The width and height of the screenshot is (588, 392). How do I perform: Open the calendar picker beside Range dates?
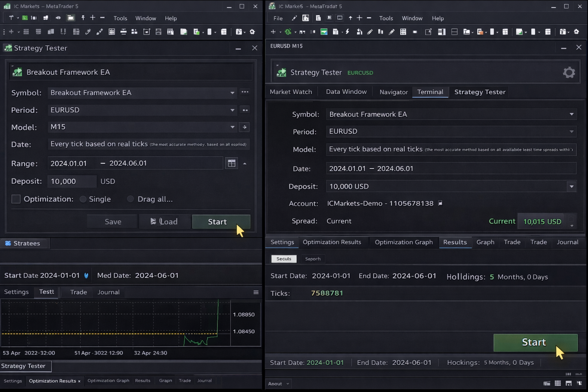(232, 163)
